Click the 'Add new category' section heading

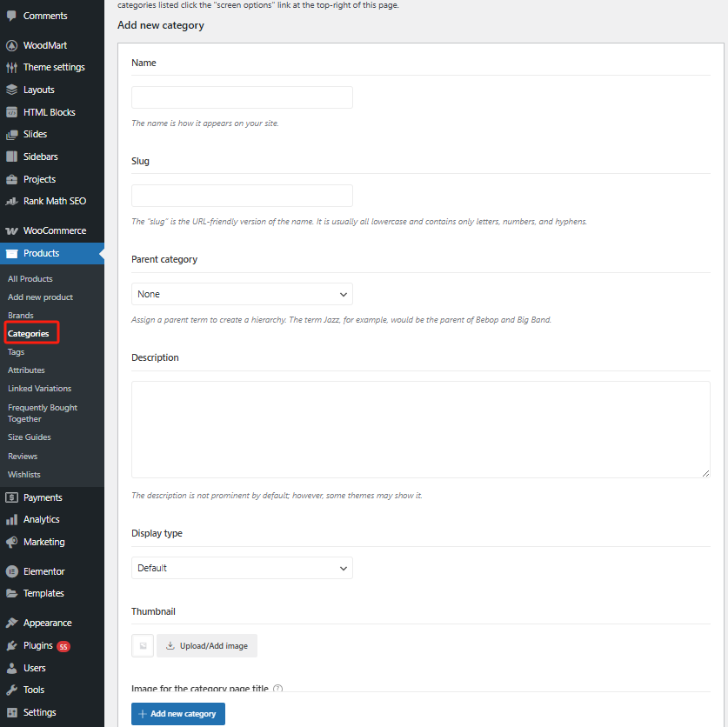pyautogui.click(x=161, y=25)
